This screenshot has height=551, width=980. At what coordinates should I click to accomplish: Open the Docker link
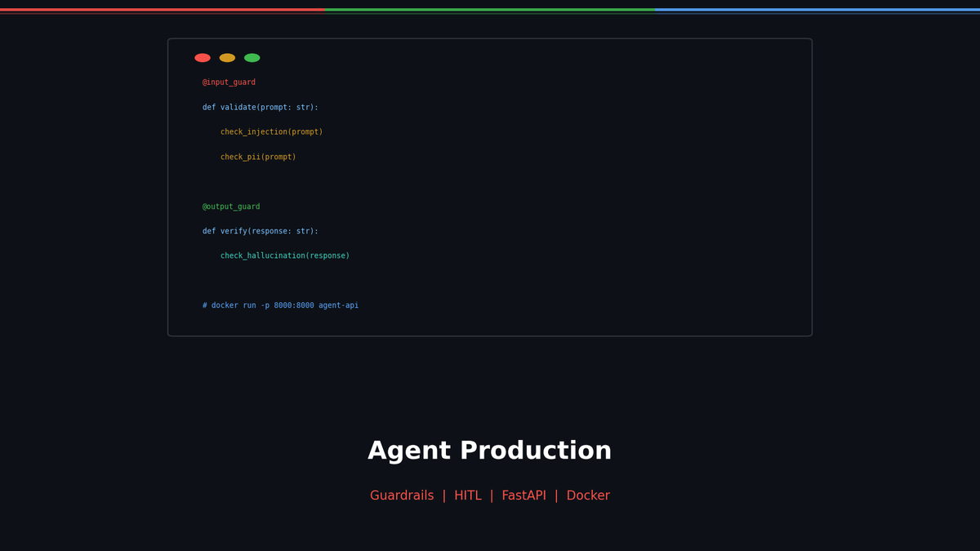click(588, 495)
